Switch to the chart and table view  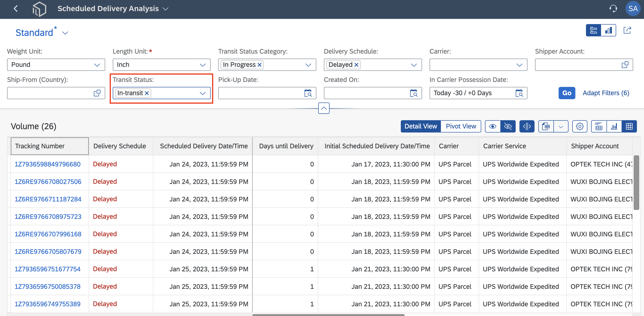coord(598,126)
